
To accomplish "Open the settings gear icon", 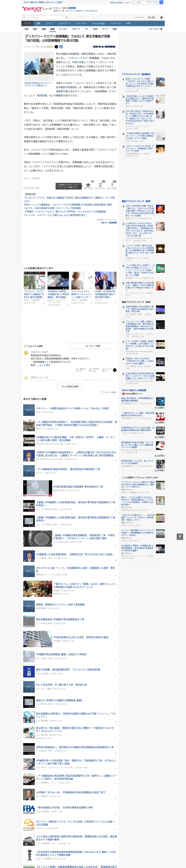I will (x=161, y=18).
